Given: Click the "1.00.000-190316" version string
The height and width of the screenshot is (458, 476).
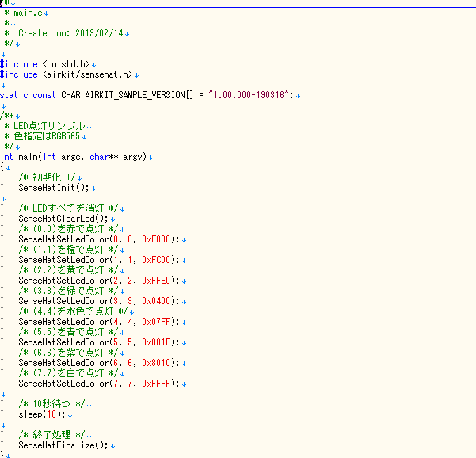Looking at the screenshot, I should [249, 95].
